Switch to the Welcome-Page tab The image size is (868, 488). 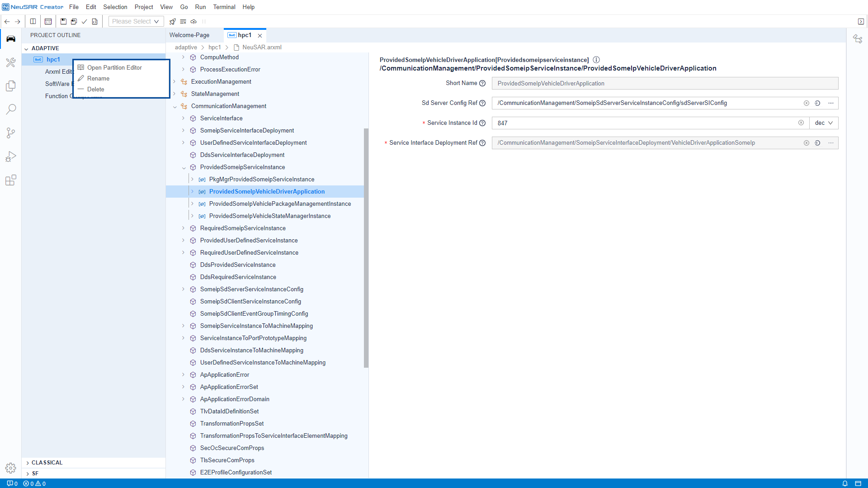pos(189,35)
